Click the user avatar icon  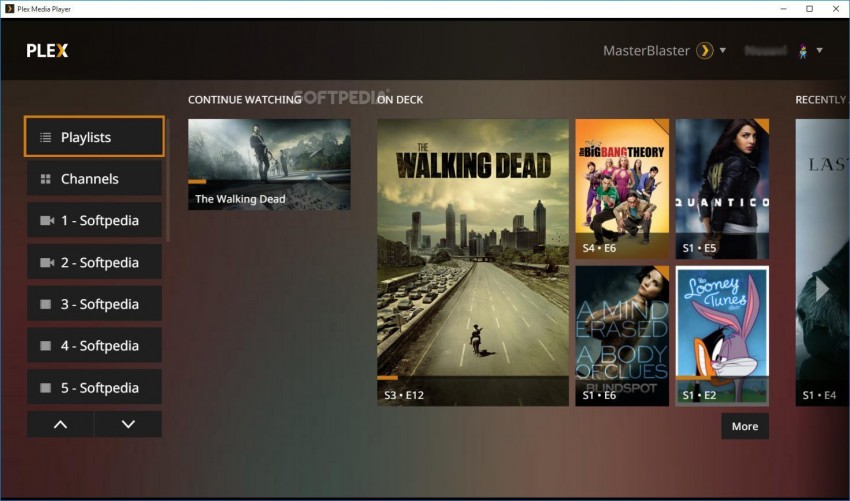(803, 51)
